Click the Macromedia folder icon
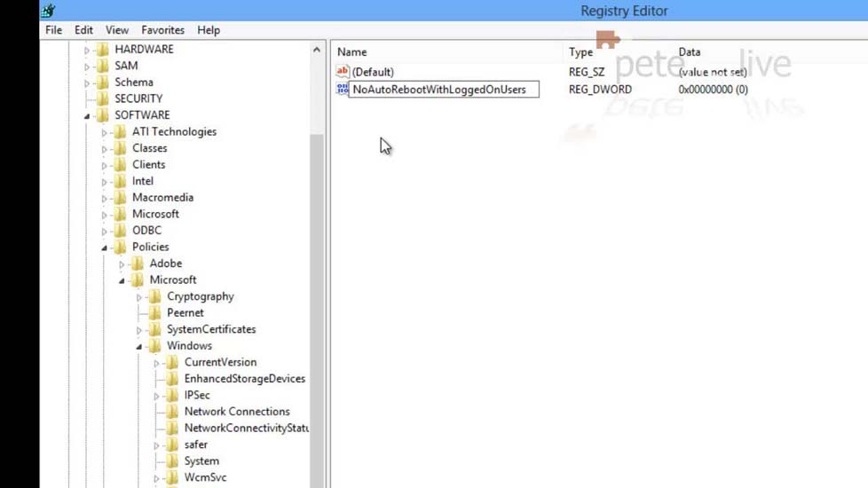 [120, 198]
